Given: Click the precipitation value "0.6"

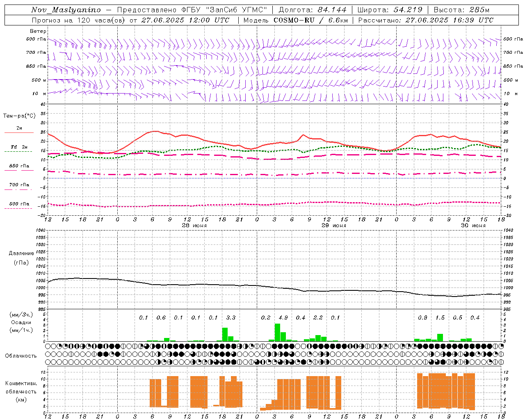Looking at the screenshot, I should coord(161,318).
